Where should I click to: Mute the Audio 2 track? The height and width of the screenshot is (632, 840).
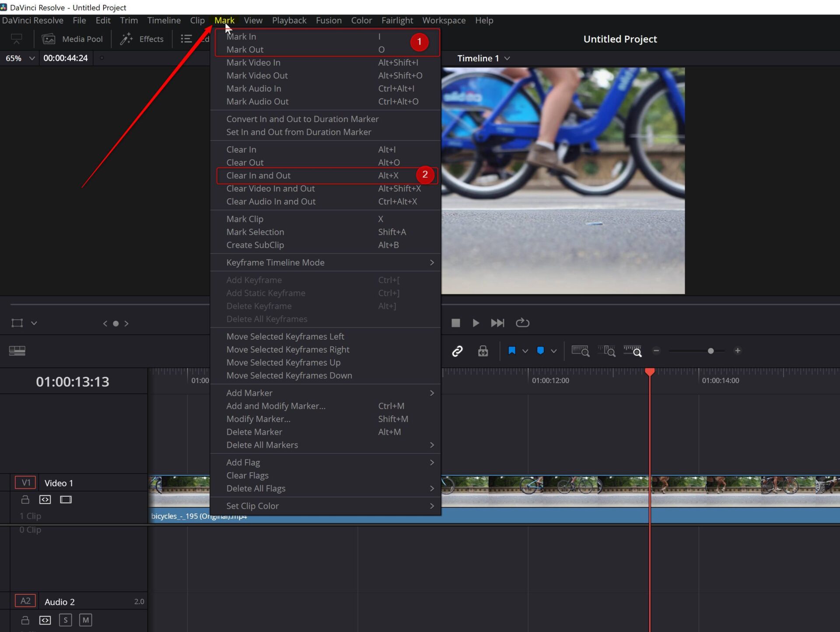[86, 620]
